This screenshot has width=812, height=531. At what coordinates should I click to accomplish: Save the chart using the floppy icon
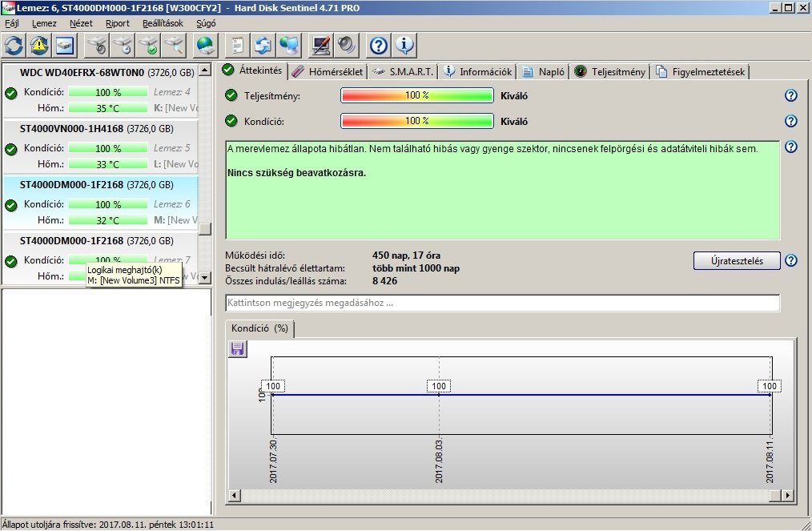(238, 349)
